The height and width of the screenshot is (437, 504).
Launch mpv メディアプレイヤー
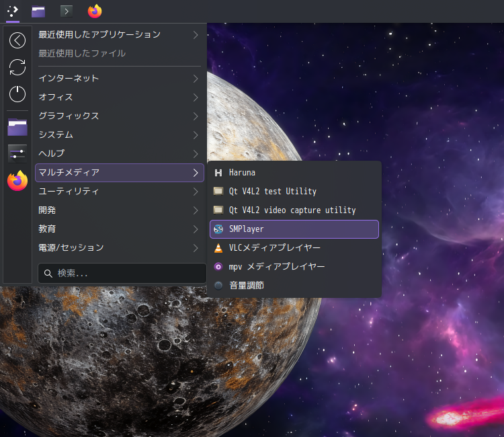tap(294, 267)
